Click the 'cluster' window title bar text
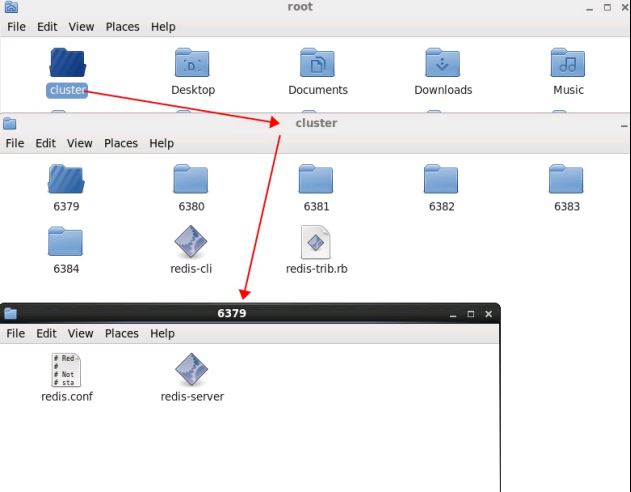 coord(316,123)
